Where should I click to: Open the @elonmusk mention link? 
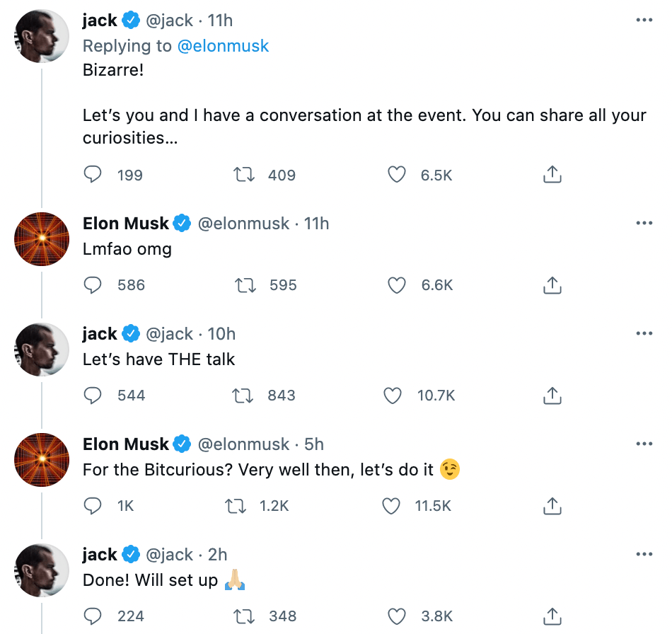coord(222,46)
